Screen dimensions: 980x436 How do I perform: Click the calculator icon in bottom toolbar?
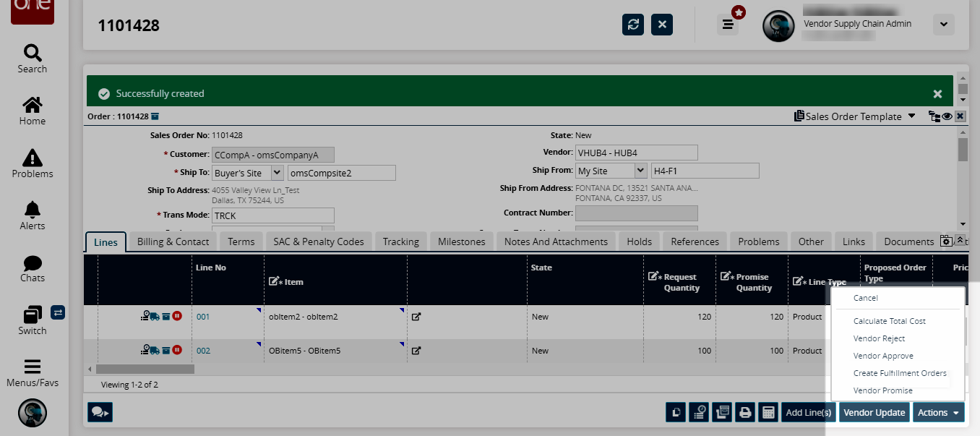click(x=768, y=412)
